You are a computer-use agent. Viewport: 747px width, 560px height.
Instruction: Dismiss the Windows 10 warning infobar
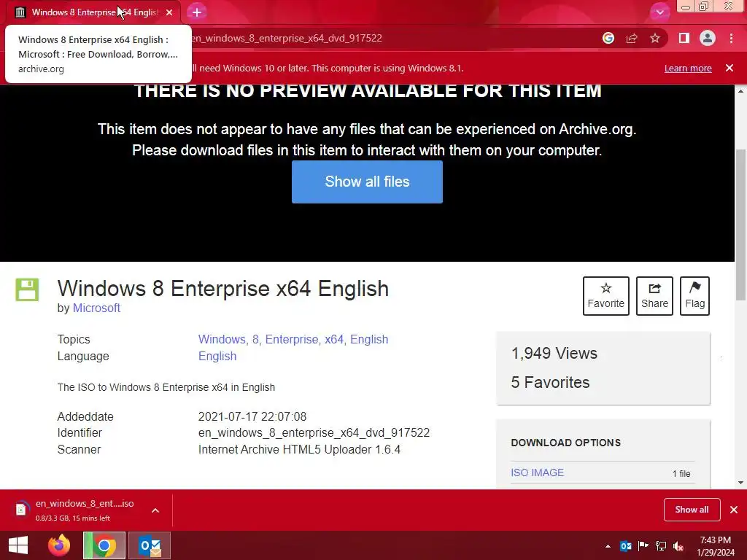(729, 68)
